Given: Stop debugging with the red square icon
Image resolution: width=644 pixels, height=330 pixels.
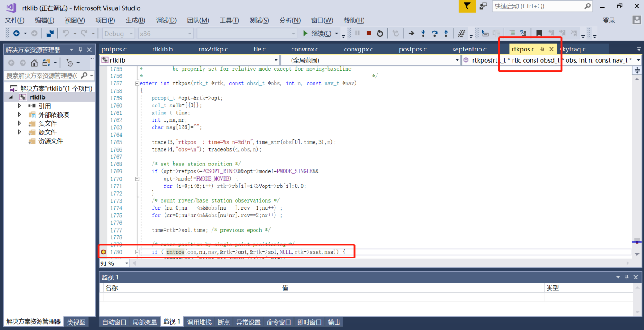Looking at the screenshot, I should (x=369, y=33).
